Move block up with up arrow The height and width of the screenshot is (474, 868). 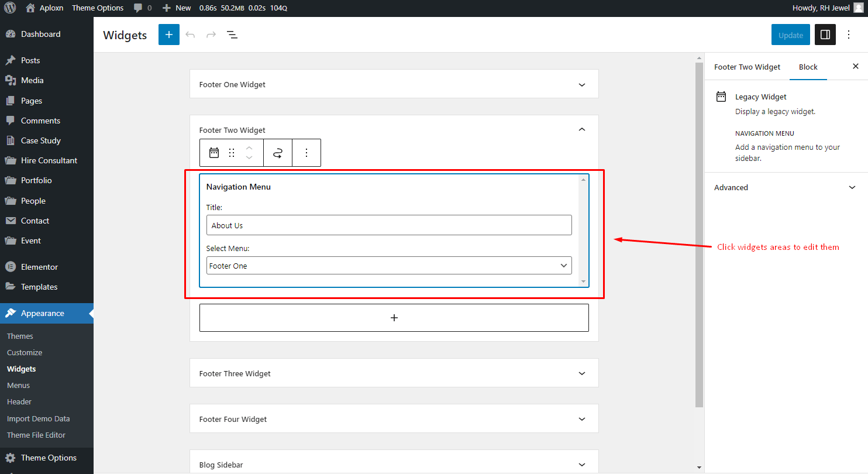(249, 147)
